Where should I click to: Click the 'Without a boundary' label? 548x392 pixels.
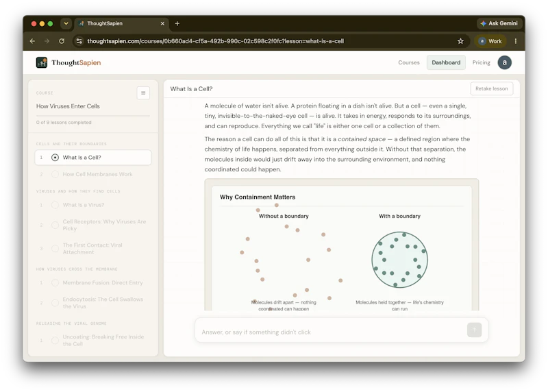point(284,216)
